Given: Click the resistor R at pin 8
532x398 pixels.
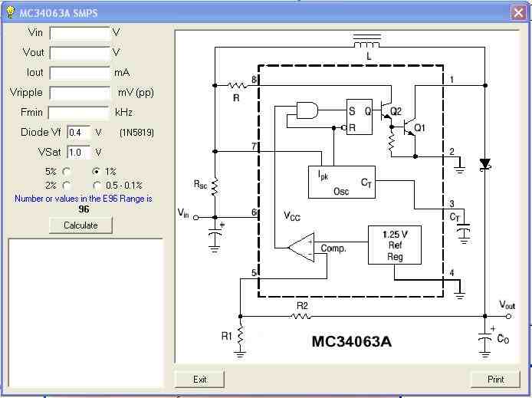Looking at the screenshot, I should coord(238,85).
